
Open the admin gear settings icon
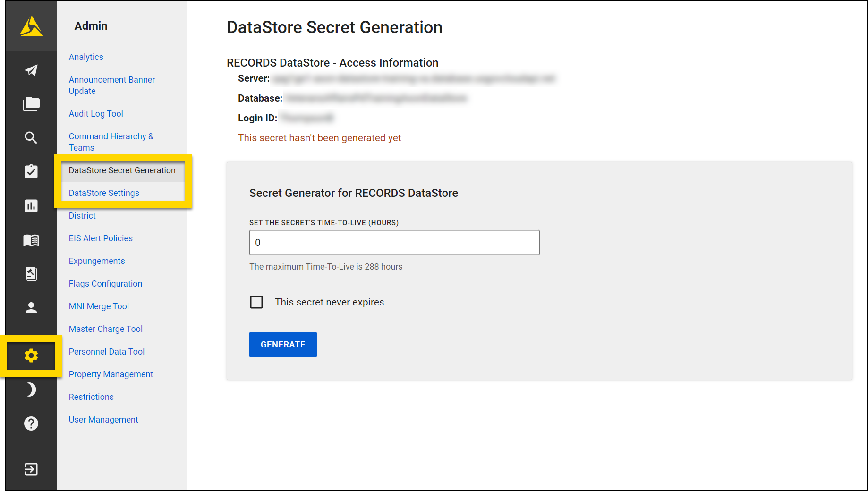(x=31, y=356)
